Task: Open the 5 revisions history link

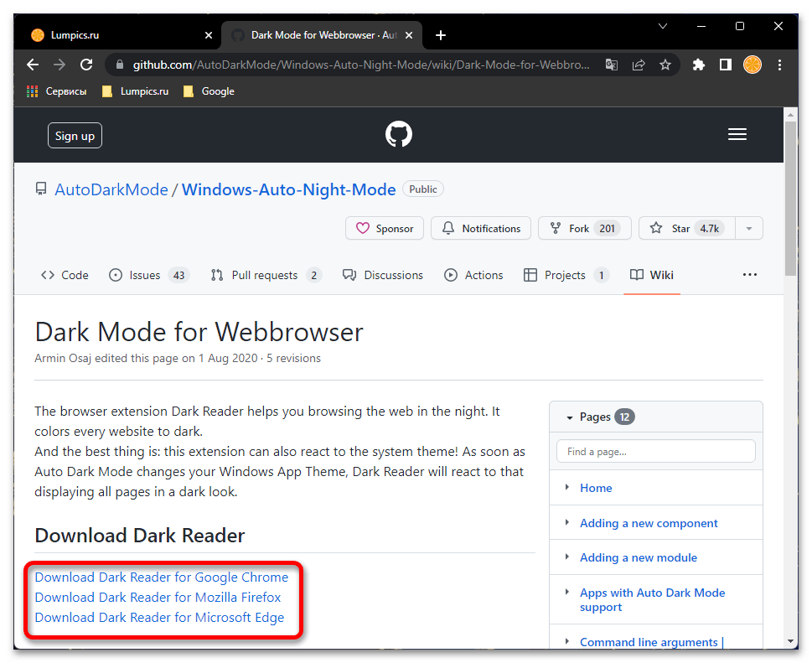Action: [x=293, y=359]
